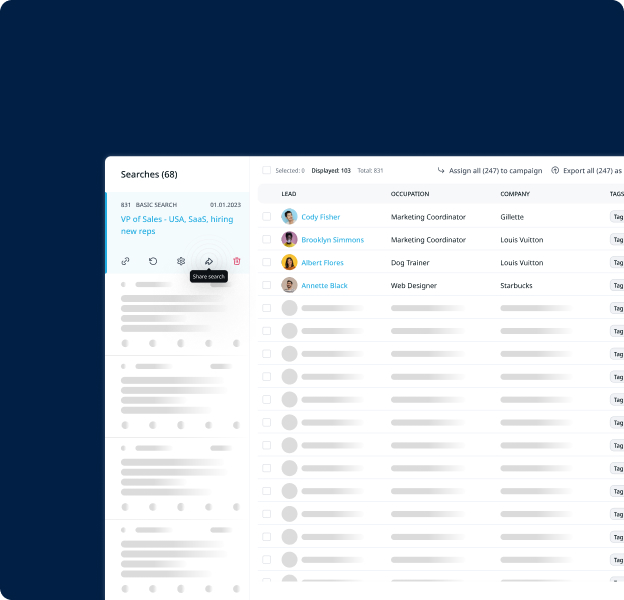Viewport: 624px width, 600px height.
Task: Click the OCCUPATION column header
Action: (410, 194)
